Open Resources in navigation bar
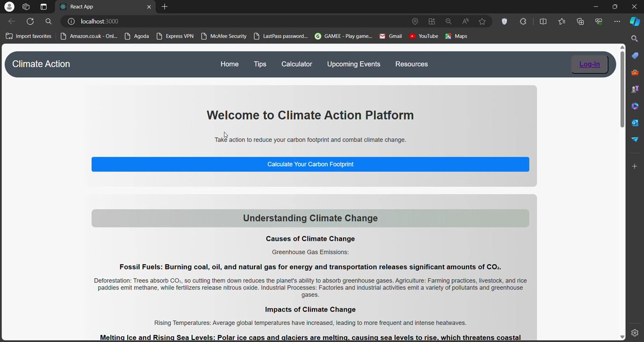Viewport: 644px width, 342px height. 412,64
